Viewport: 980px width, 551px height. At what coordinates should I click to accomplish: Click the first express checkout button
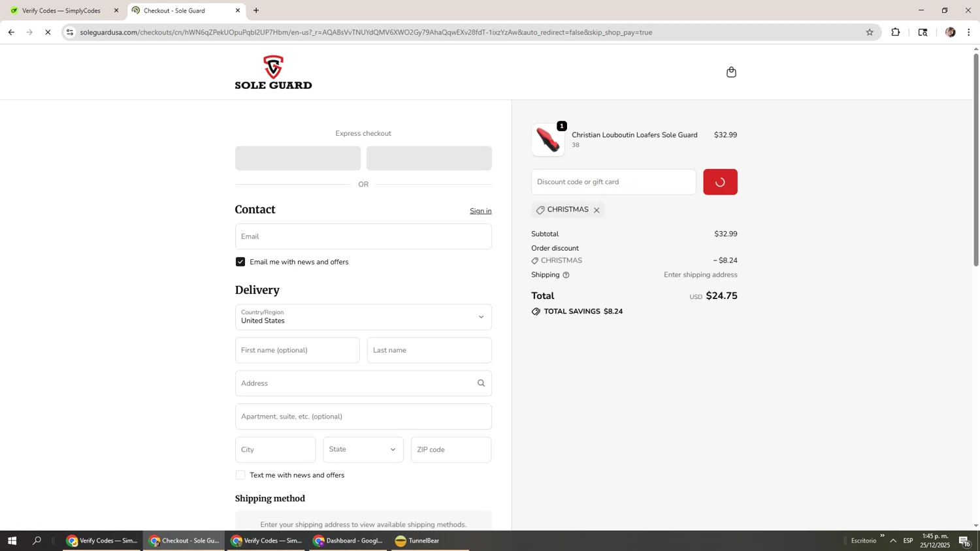click(298, 158)
